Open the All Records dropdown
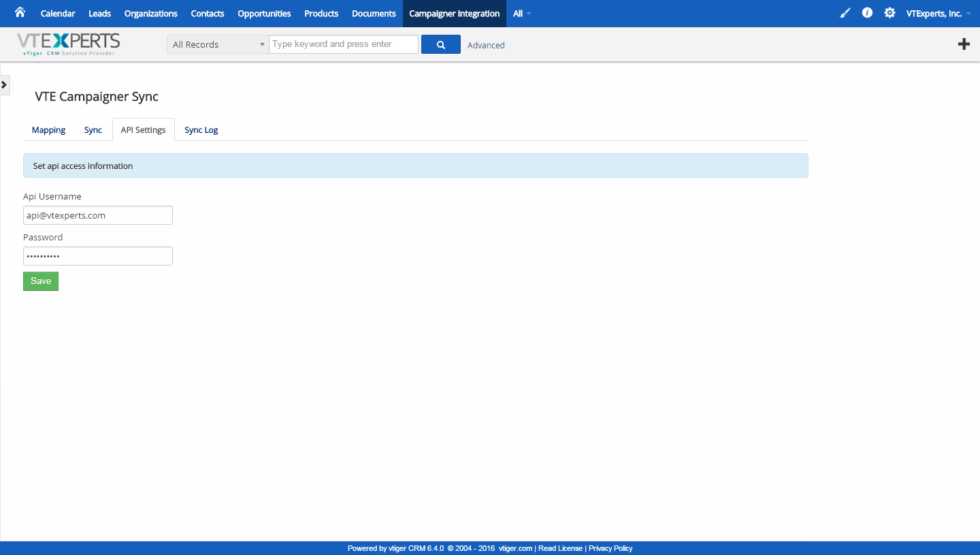This screenshot has width=980, height=555. click(x=218, y=44)
